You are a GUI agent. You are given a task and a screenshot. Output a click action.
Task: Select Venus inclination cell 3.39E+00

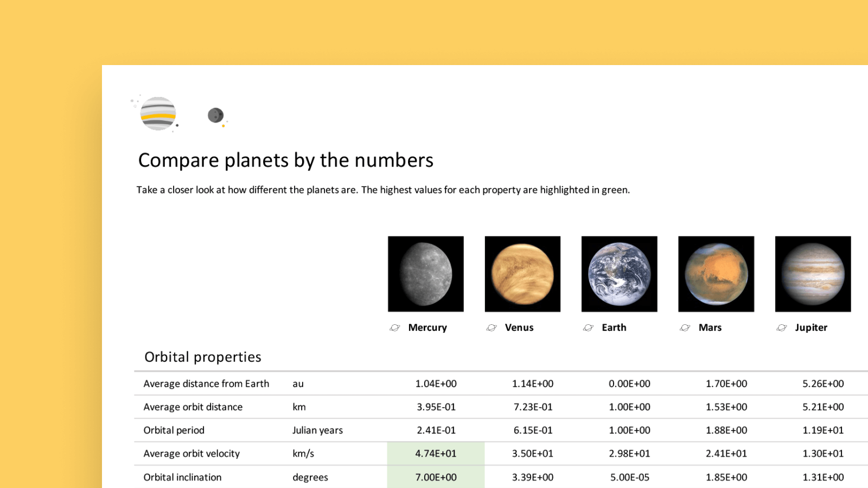pyautogui.click(x=533, y=477)
